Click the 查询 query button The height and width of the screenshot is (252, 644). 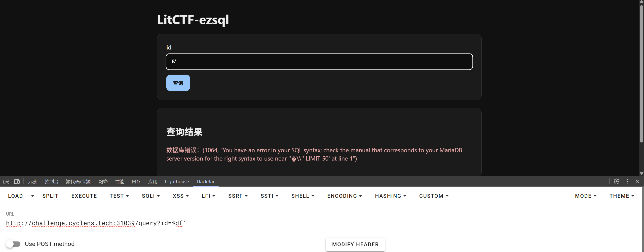pos(178,83)
